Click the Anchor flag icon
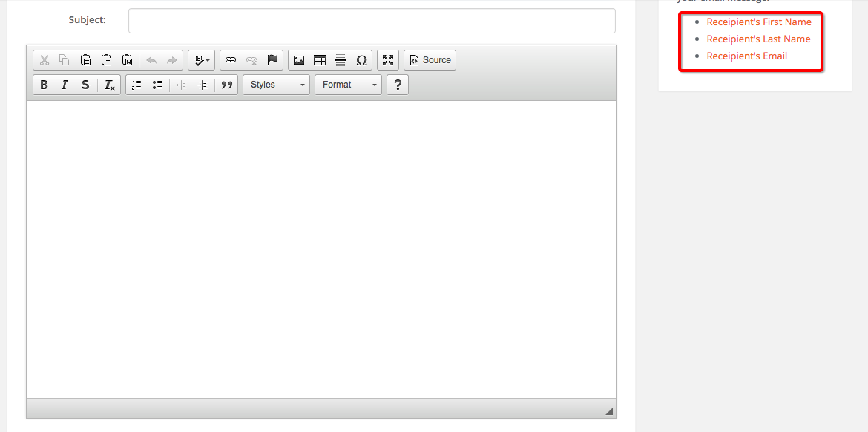 coord(273,60)
